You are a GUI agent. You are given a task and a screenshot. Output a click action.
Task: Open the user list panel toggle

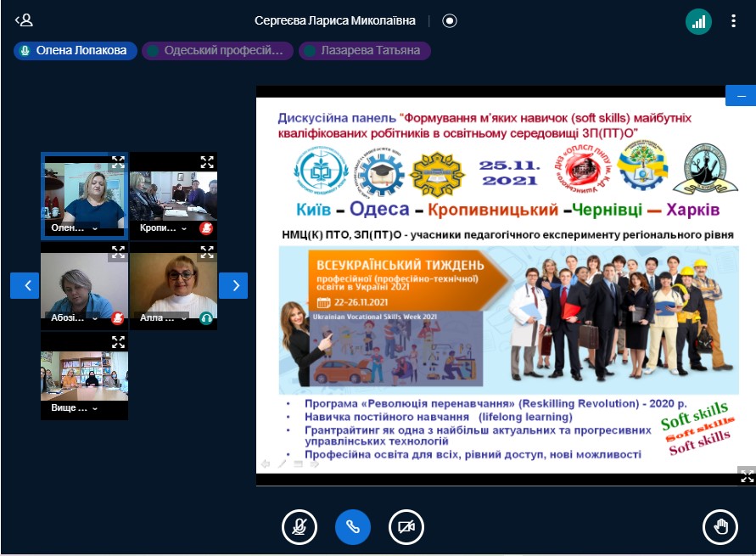[x=24, y=20]
